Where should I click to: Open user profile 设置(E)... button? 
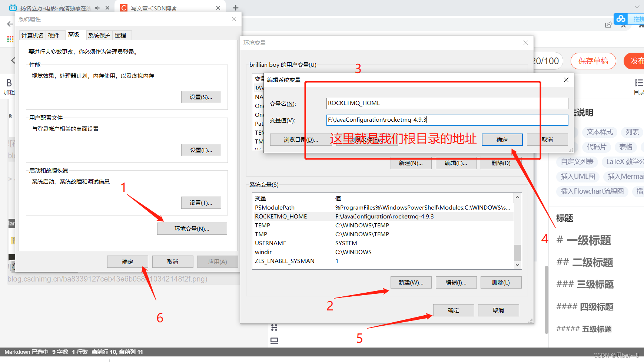point(201,150)
